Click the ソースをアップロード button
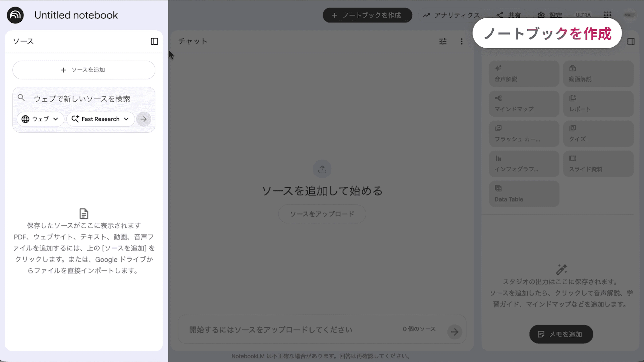Viewport: 644px width, 362px height. coord(322,214)
